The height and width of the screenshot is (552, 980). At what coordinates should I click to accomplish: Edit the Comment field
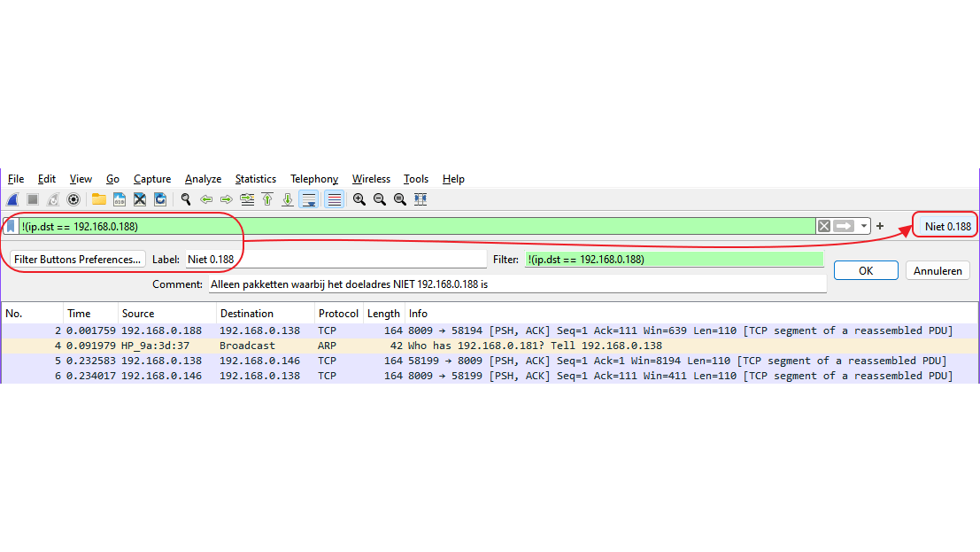(x=518, y=284)
